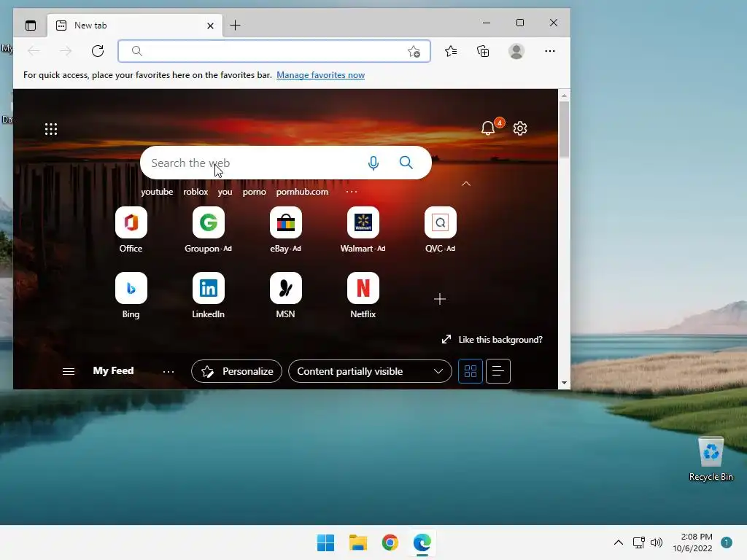Screen dimensions: 747x560
Task: Switch feed to list layout
Action: [498, 371]
